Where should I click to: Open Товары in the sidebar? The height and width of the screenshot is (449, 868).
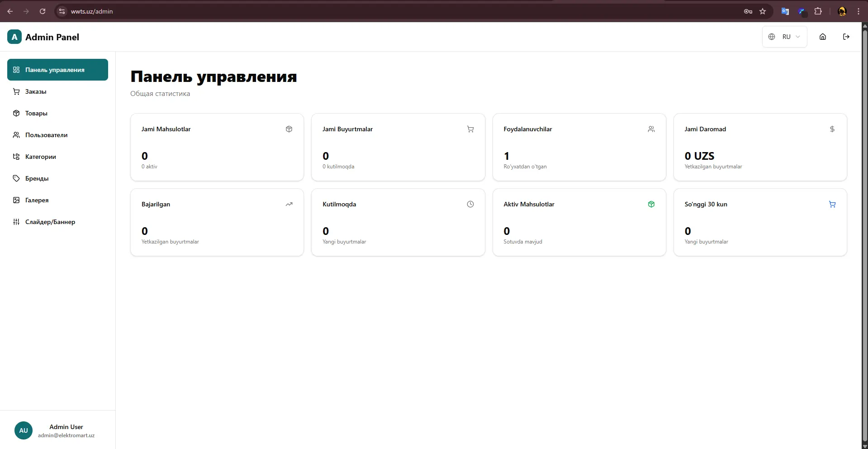pyautogui.click(x=57, y=113)
